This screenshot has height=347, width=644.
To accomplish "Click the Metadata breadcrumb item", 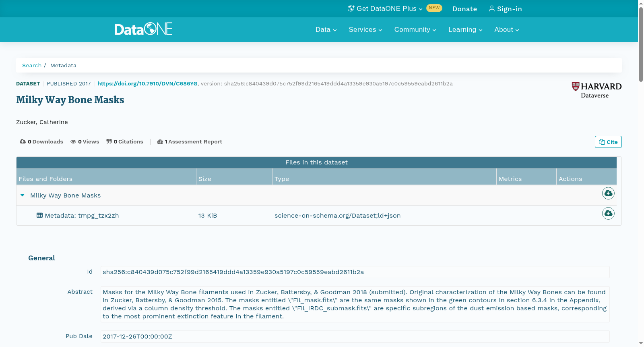I will tap(63, 65).
